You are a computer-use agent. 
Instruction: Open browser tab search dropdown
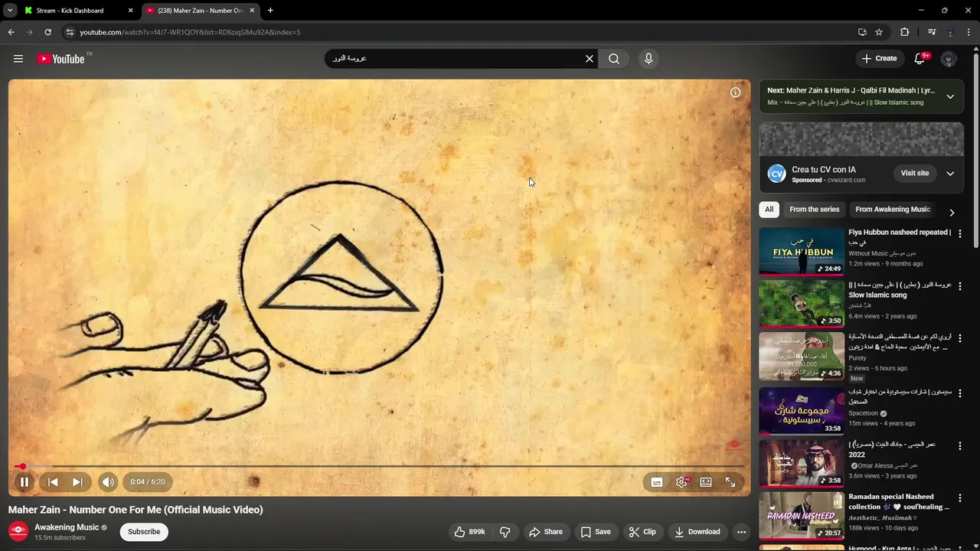[x=9, y=11]
